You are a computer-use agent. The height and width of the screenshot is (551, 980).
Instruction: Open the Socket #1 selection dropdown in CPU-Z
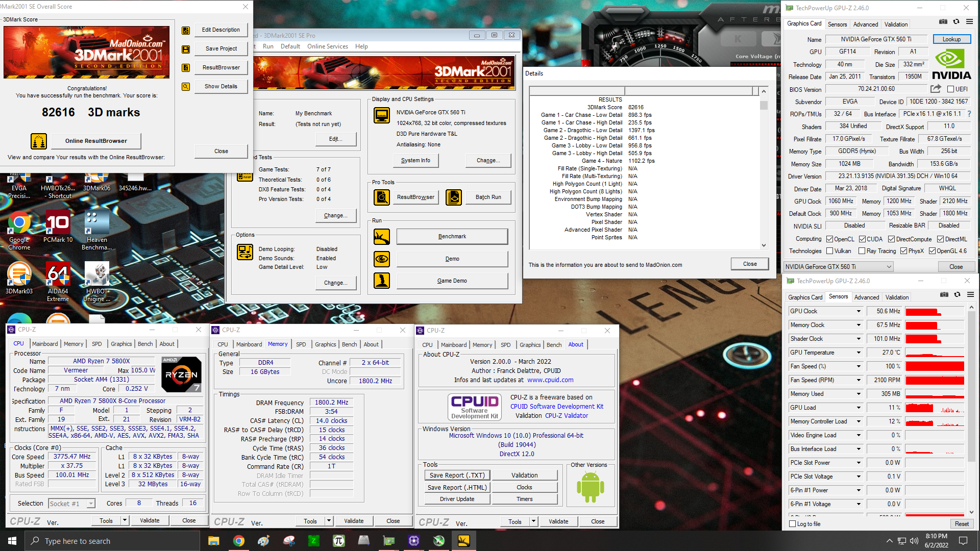(72, 504)
